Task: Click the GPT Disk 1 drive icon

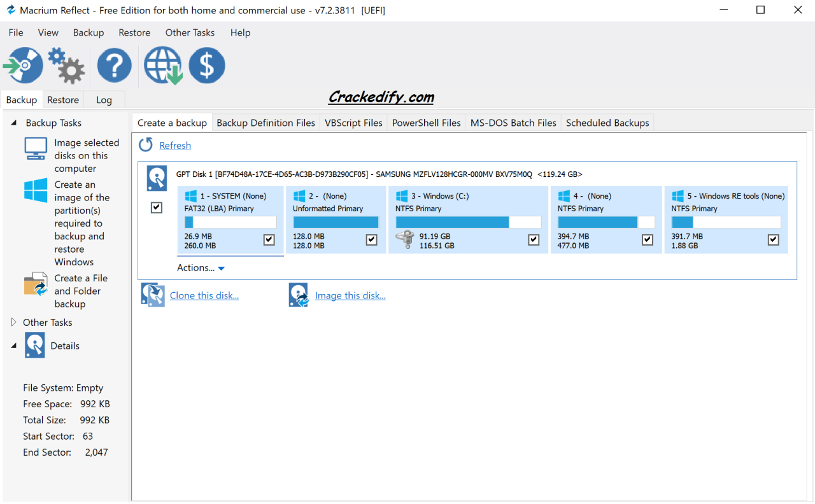Action: [x=157, y=179]
